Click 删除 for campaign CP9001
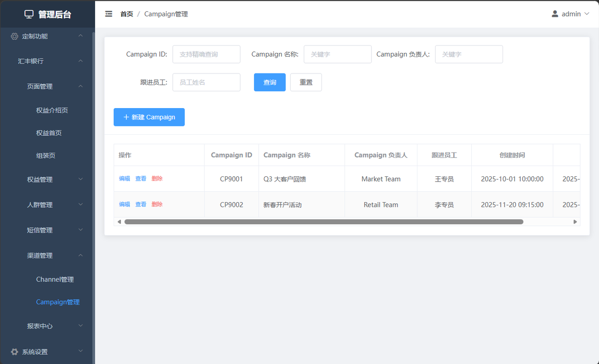 [x=157, y=179]
